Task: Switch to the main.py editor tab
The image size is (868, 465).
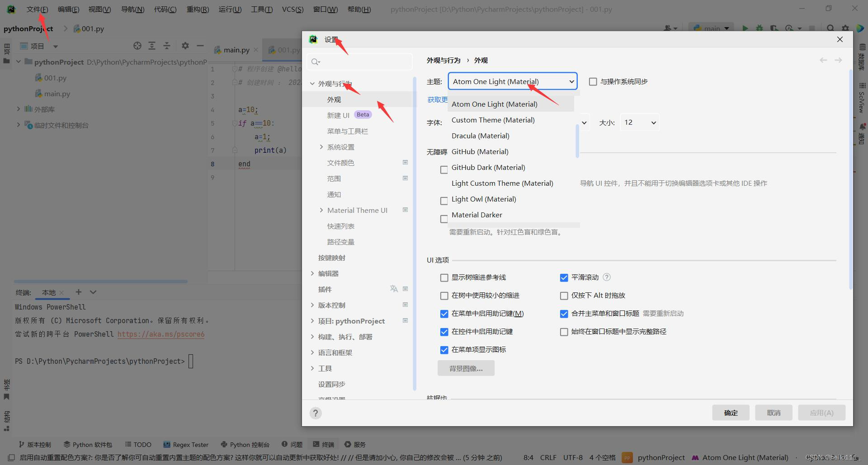Action: click(236, 50)
